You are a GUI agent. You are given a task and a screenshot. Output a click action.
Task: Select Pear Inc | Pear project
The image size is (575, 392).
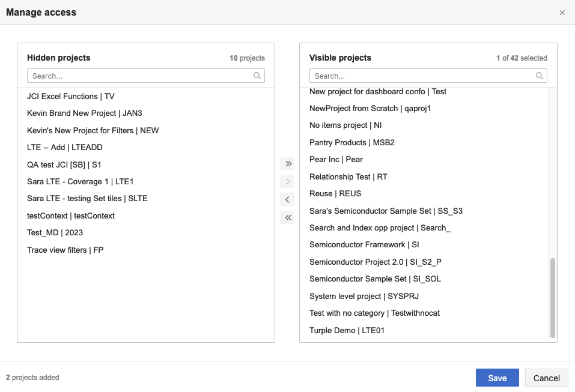click(336, 159)
